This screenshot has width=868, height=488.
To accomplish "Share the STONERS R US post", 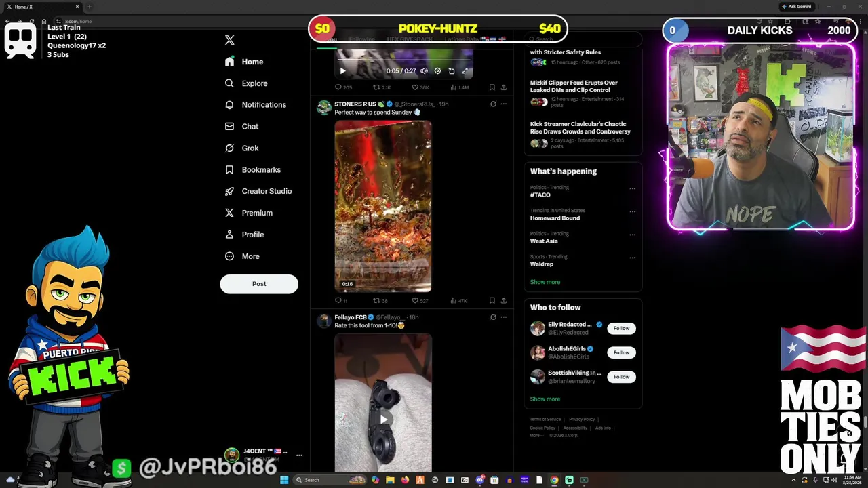I will (x=503, y=300).
